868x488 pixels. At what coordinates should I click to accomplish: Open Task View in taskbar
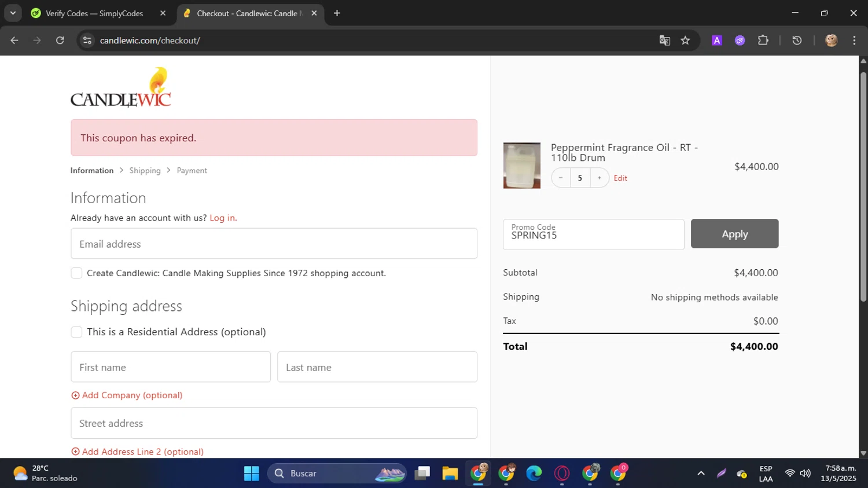click(422, 474)
